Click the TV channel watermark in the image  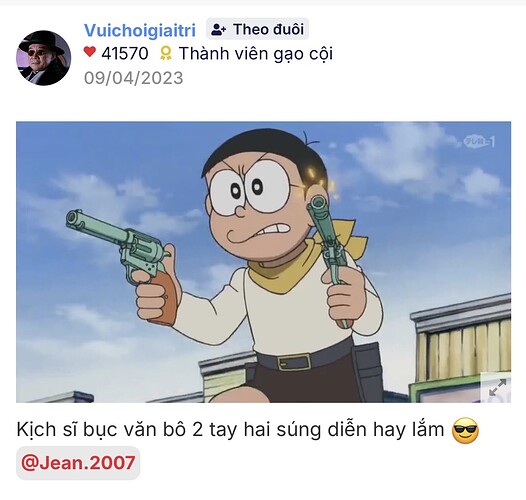point(479,141)
